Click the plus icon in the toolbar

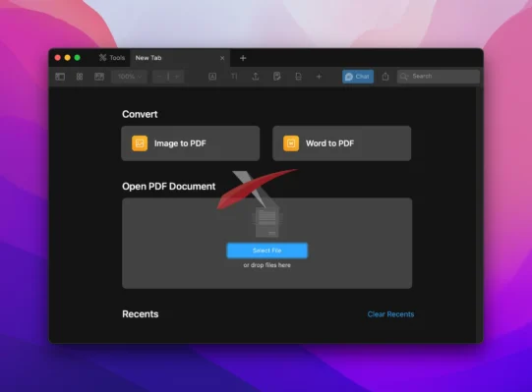coord(319,77)
